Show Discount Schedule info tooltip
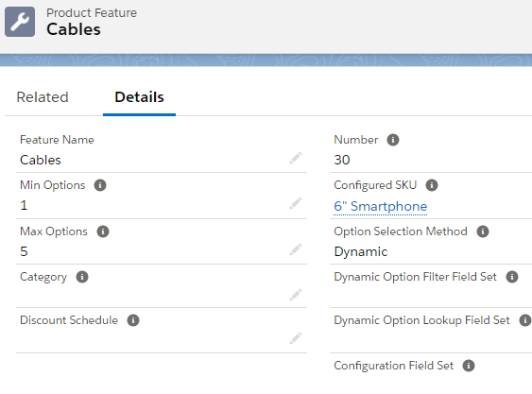Image resolution: width=532 pixels, height=394 pixels. 133,320
